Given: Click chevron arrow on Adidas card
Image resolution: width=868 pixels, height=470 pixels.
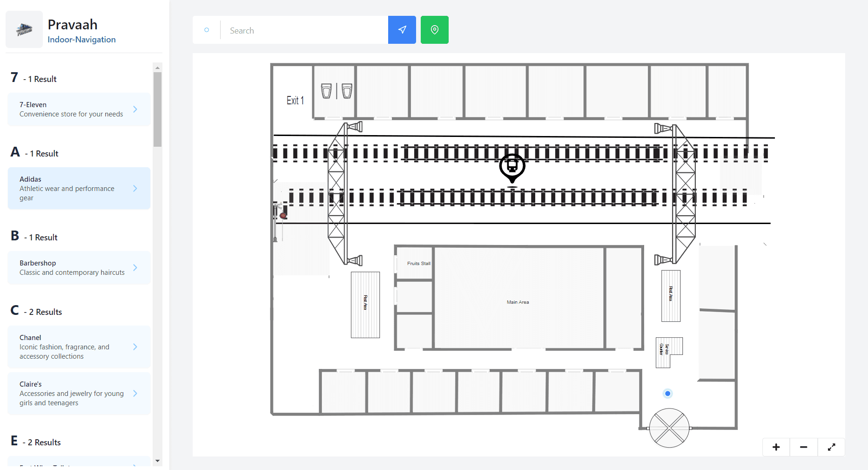Looking at the screenshot, I should tap(135, 188).
